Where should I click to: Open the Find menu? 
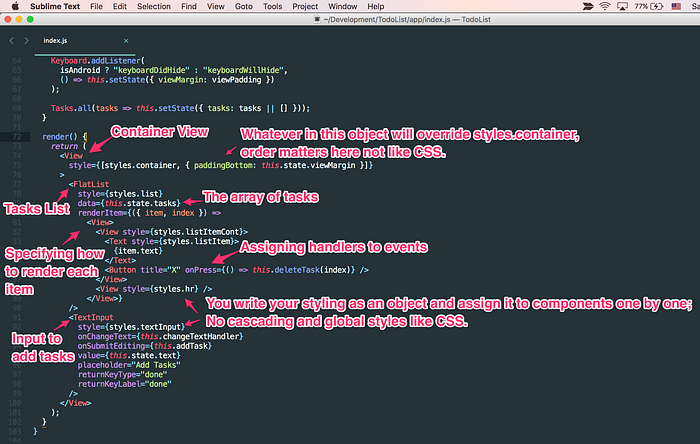coord(189,6)
